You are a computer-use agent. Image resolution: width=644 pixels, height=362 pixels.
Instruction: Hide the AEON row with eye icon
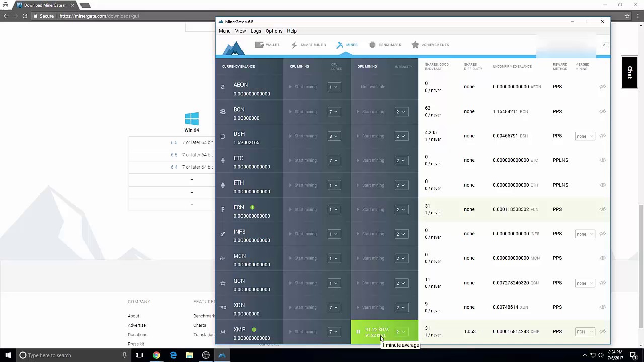point(602,87)
